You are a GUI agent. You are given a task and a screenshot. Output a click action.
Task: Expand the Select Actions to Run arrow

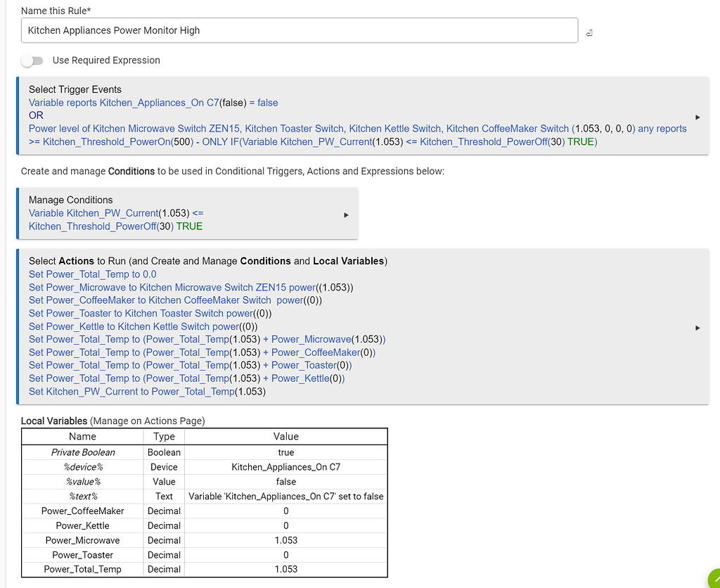coord(697,327)
